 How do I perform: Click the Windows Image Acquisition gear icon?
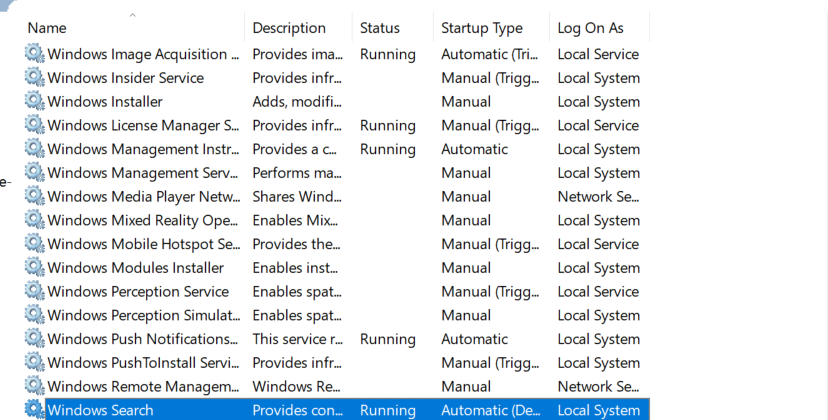[x=35, y=54]
